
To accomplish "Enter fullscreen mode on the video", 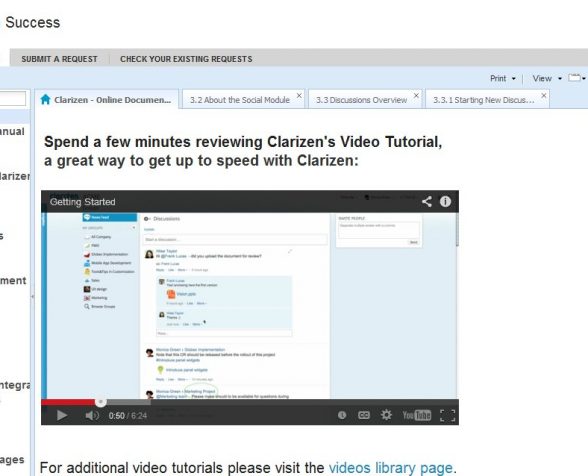I will (447, 415).
